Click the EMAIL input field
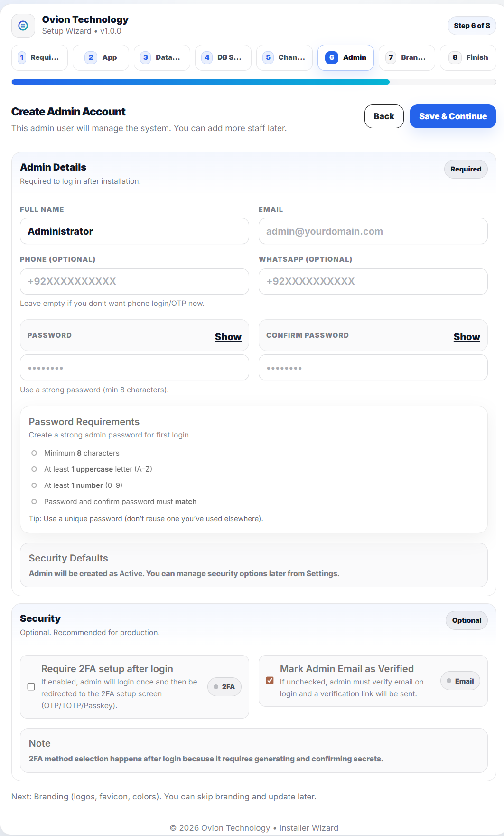The width and height of the screenshot is (504, 836). (x=373, y=231)
